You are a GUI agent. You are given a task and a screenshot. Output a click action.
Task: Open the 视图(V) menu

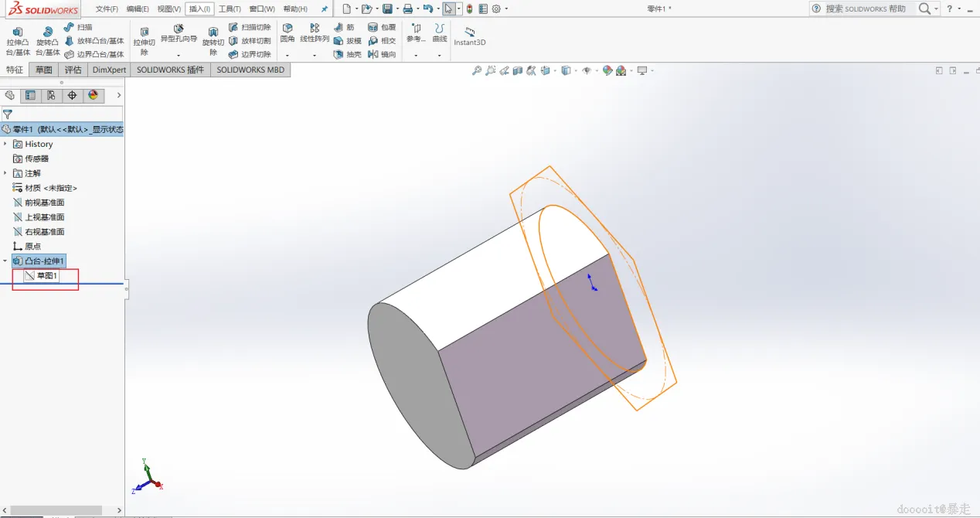168,9
